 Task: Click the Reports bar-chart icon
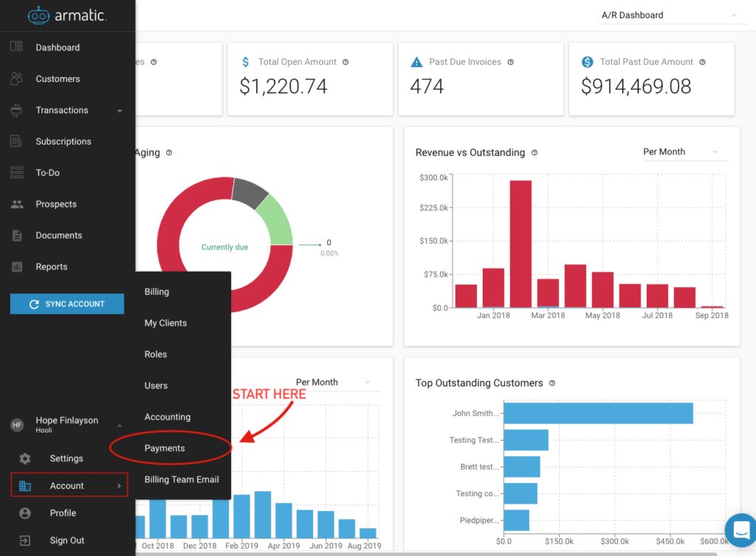[17, 267]
